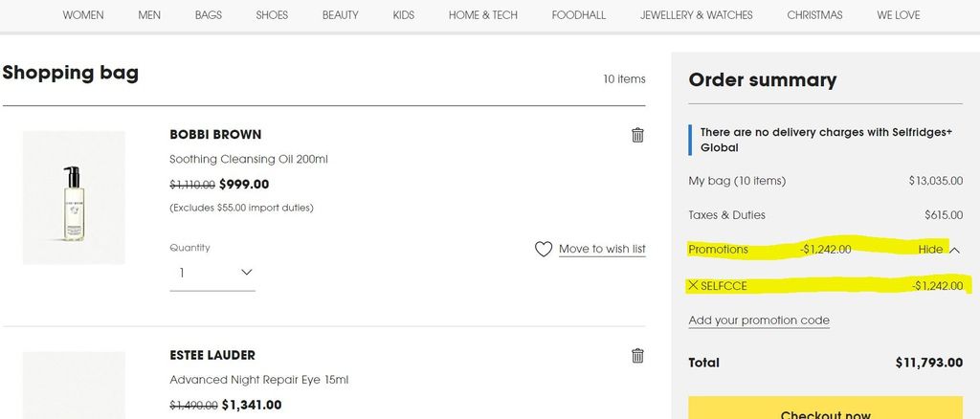Delete Estee Lauder item with trash icon

637,355
